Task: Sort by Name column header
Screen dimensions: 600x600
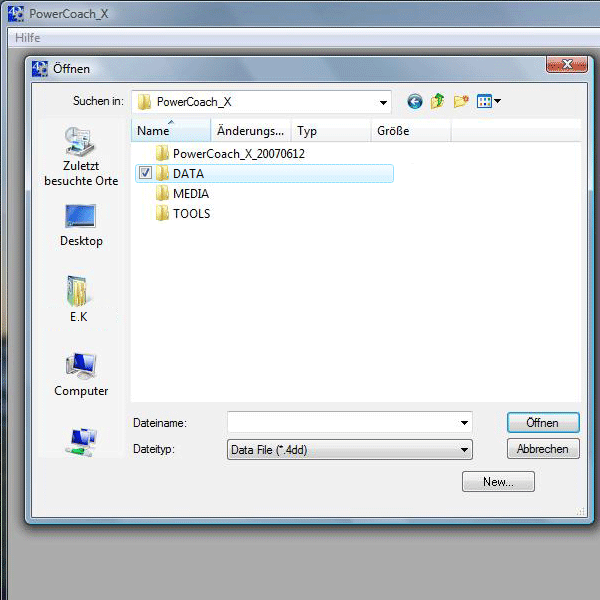Action: [x=171, y=130]
